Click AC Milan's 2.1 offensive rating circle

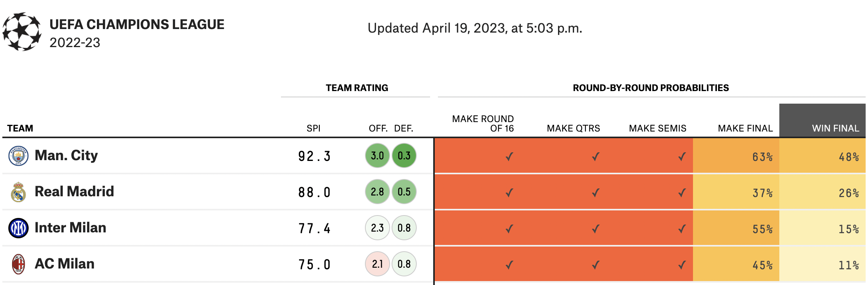[377, 264]
